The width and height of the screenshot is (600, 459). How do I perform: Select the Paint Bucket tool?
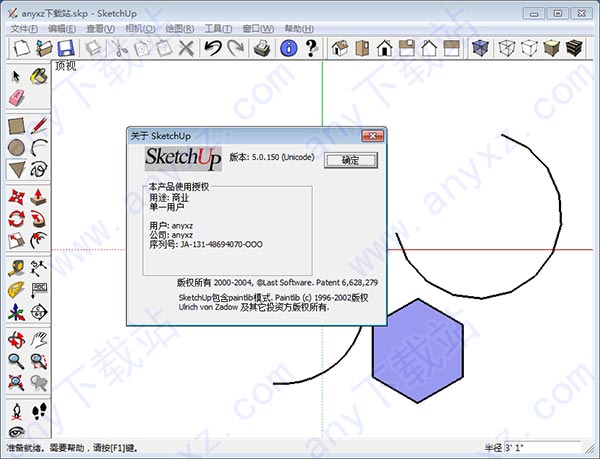[x=39, y=76]
